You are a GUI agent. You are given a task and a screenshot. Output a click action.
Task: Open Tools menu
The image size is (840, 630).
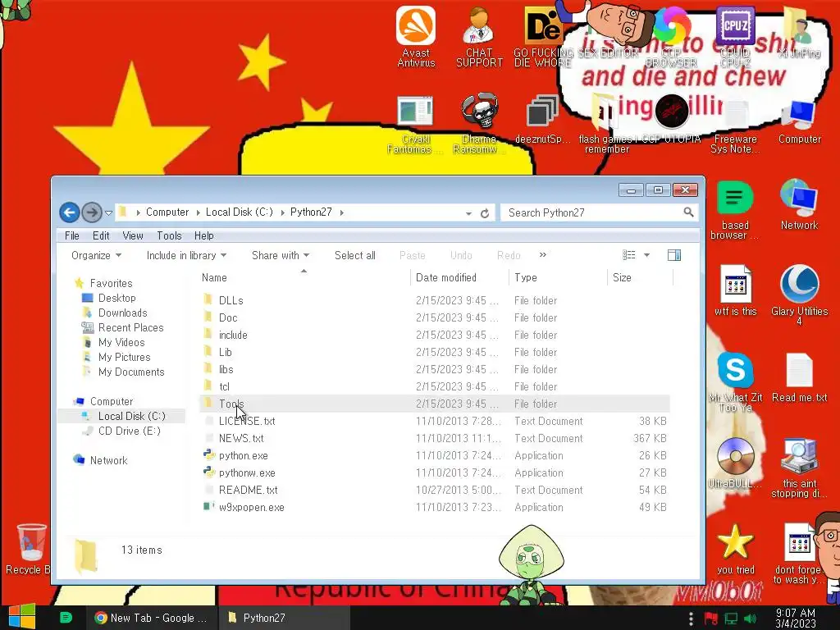tap(169, 235)
